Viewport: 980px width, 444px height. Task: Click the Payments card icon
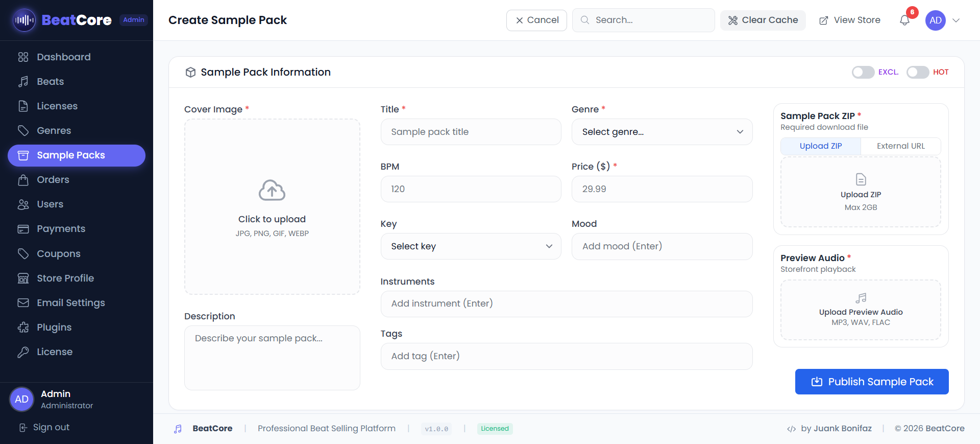[x=23, y=229]
